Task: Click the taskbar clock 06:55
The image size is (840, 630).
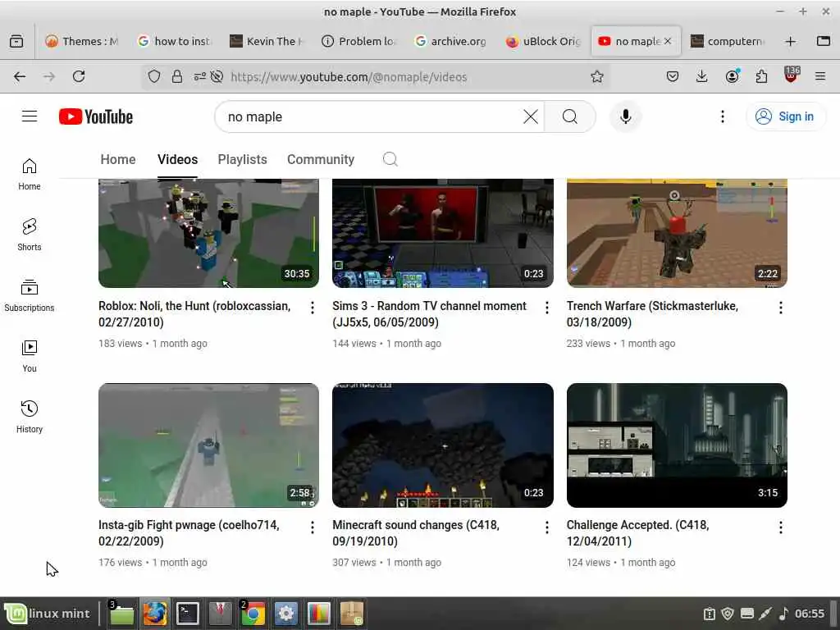Action: (x=810, y=614)
